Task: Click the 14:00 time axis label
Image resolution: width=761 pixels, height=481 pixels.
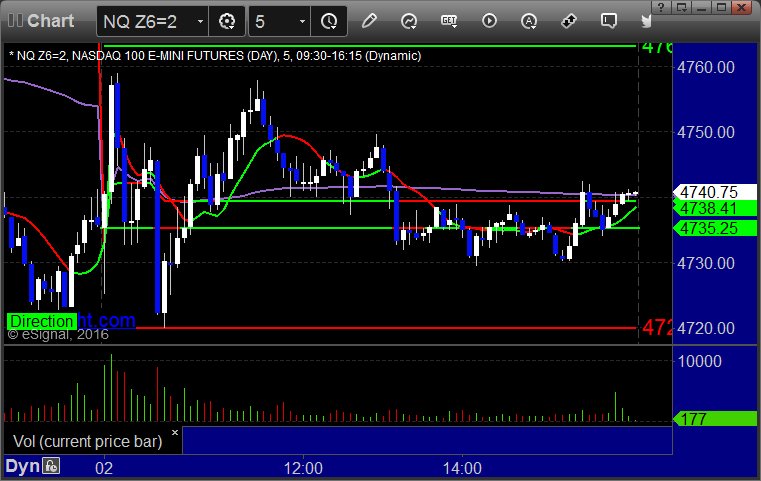Action: (462, 468)
